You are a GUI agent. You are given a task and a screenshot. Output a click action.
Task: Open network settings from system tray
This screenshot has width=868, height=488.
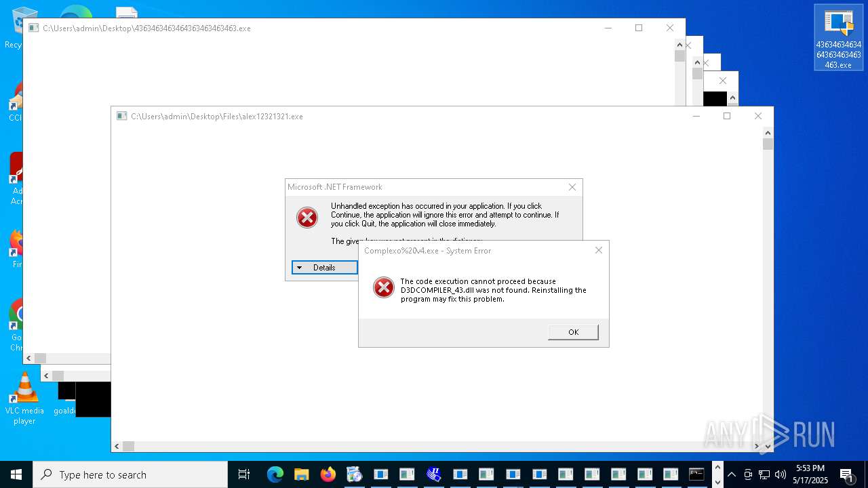point(764,474)
